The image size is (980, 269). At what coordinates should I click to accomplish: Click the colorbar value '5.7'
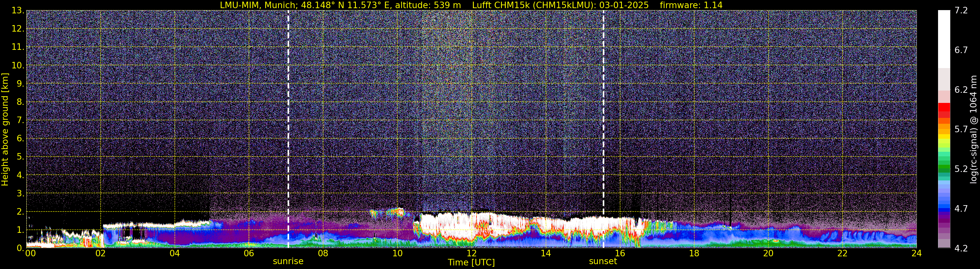(961, 129)
